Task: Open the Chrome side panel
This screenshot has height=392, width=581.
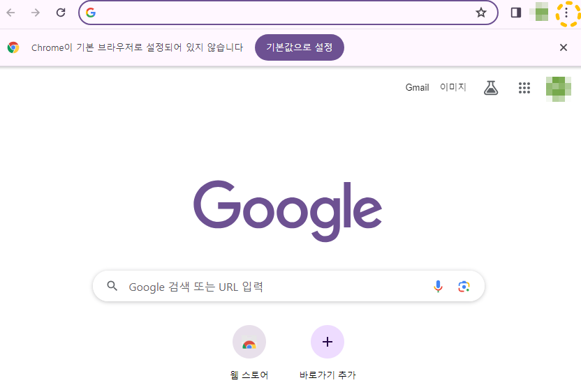Action: coord(516,13)
